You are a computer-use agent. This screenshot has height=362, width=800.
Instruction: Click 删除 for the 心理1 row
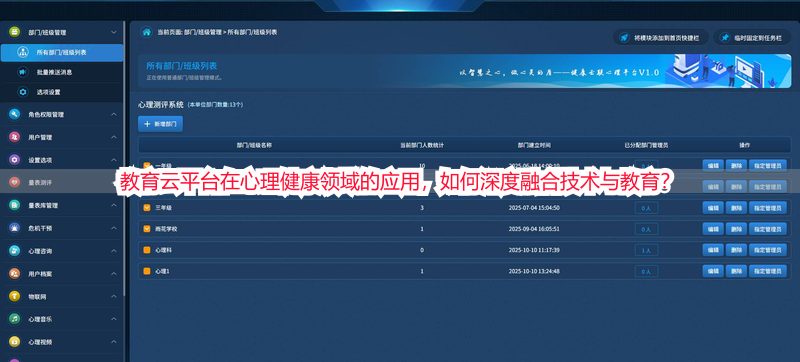pos(736,271)
